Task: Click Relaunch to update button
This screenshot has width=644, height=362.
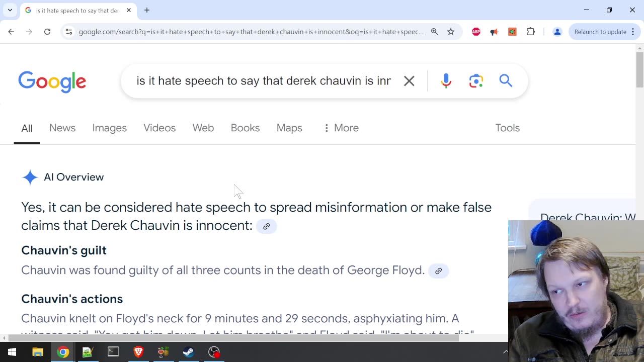Action: coord(600,32)
